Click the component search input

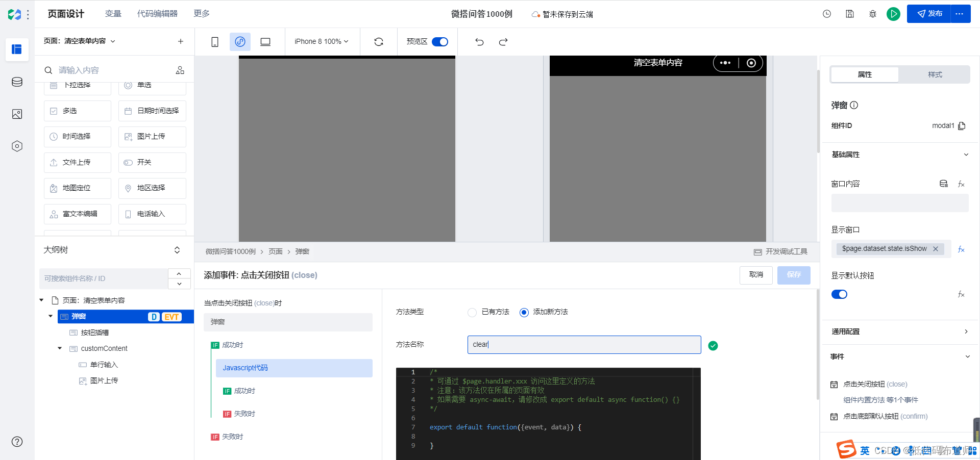pyautogui.click(x=107, y=70)
